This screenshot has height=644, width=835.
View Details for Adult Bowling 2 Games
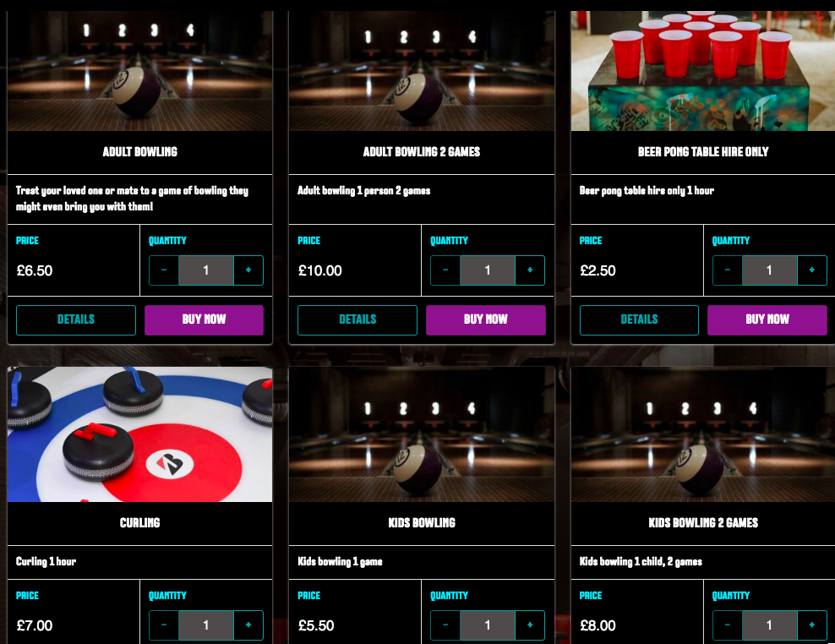(357, 319)
